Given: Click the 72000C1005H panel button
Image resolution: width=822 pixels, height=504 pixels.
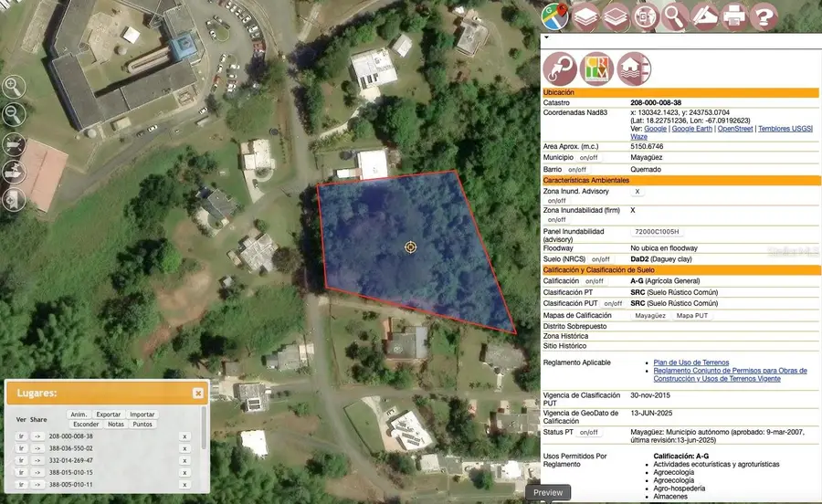Looking at the screenshot, I should point(657,232).
